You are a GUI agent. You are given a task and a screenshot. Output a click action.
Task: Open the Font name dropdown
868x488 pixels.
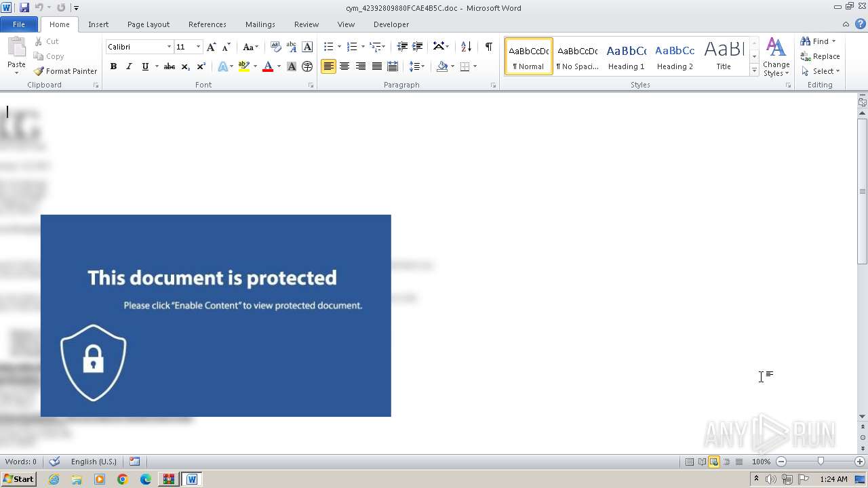coord(169,47)
